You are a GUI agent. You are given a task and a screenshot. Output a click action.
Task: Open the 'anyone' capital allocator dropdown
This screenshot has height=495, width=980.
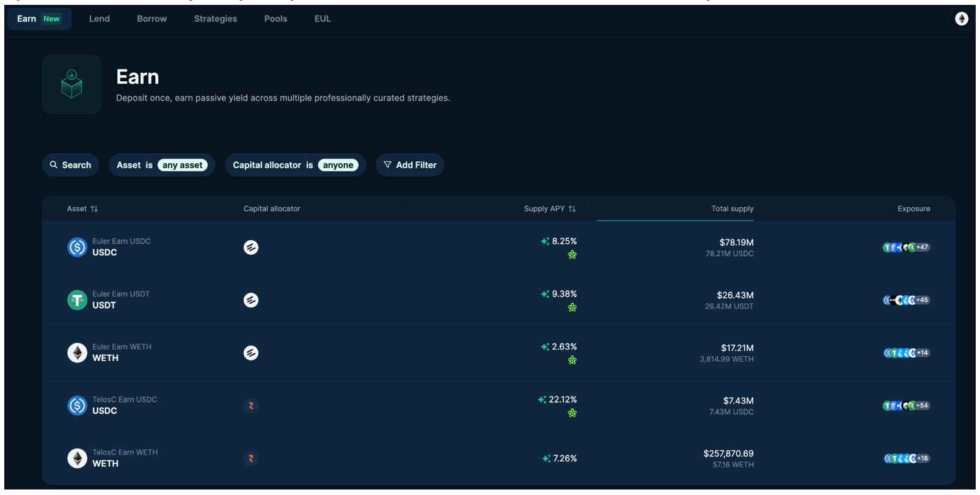338,165
